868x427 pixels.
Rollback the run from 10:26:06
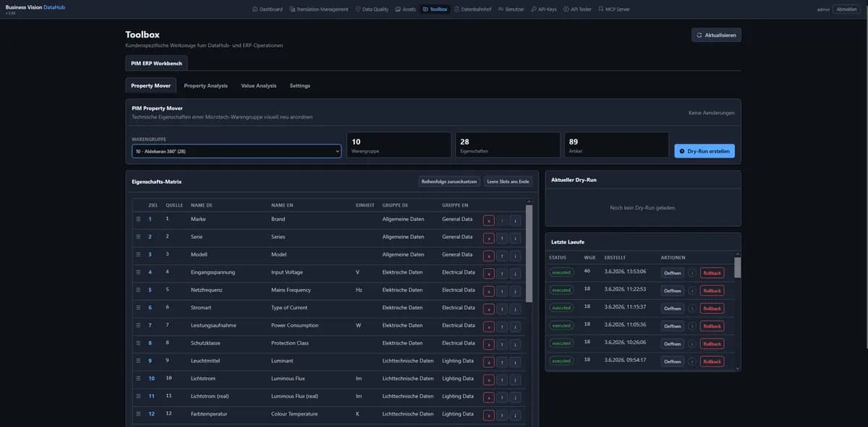pyautogui.click(x=712, y=344)
